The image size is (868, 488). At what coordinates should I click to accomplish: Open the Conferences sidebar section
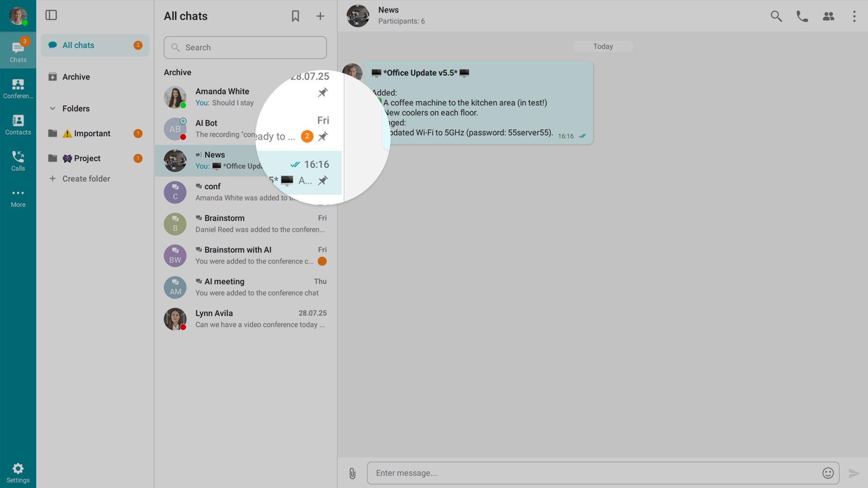pyautogui.click(x=18, y=88)
